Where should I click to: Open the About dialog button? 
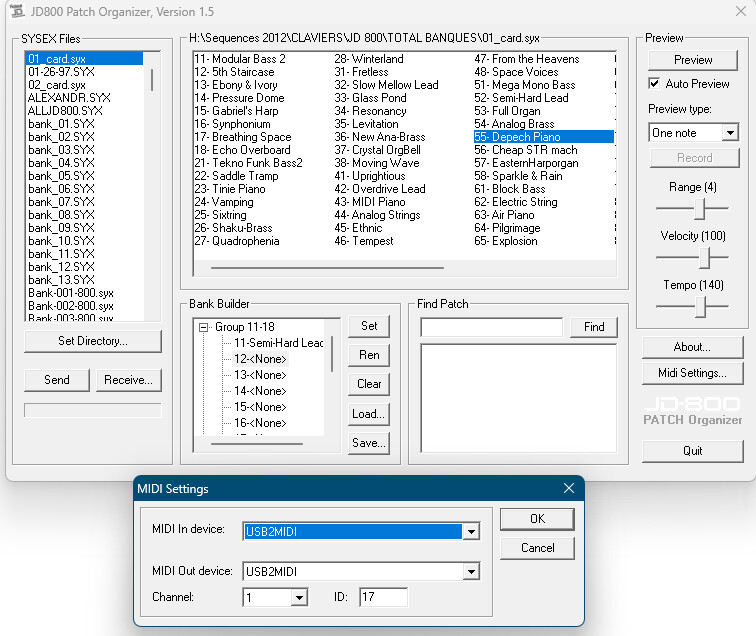[x=692, y=347]
